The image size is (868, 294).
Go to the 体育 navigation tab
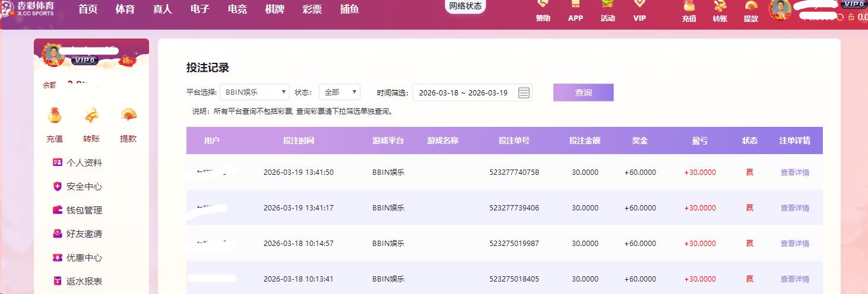[125, 9]
